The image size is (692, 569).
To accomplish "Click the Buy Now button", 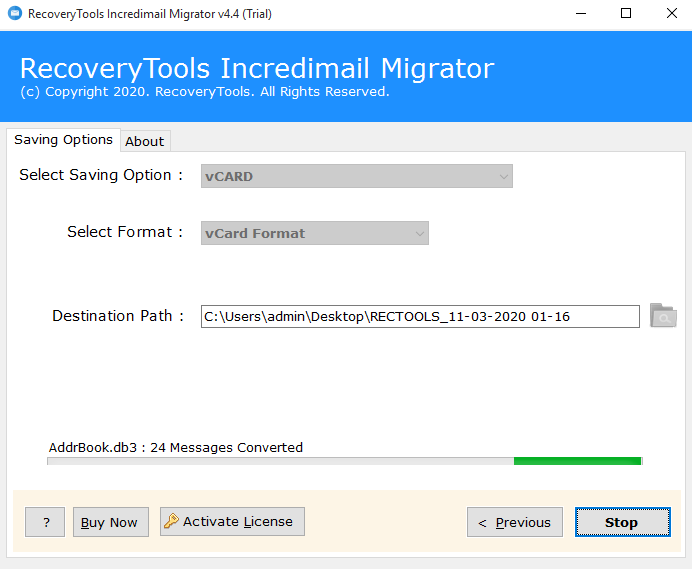I will (x=110, y=522).
